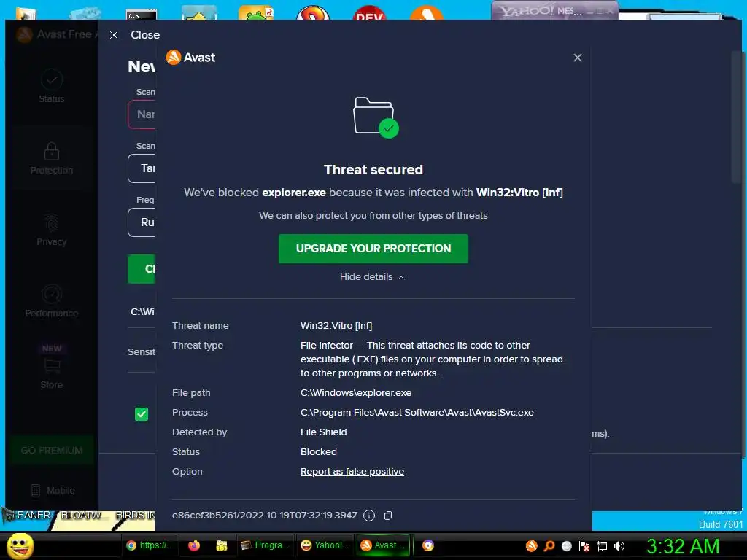Viewport: 747px width, 560px height.
Task: Select the Blocked status value
Action: click(x=318, y=451)
